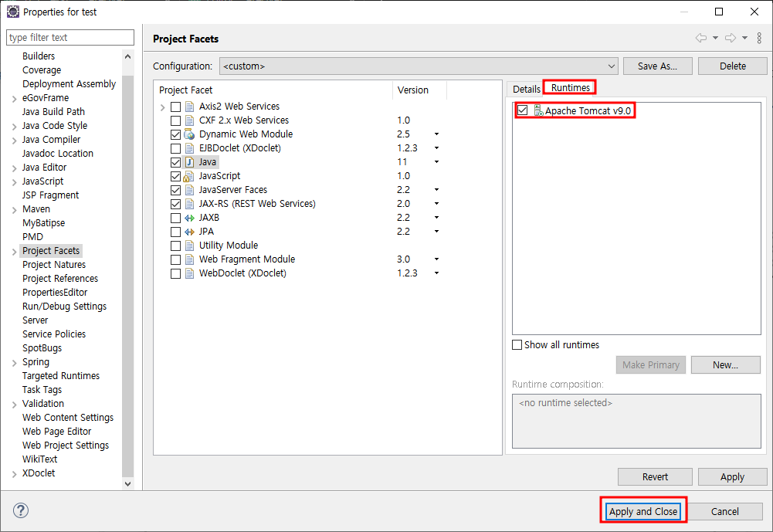The height and width of the screenshot is (532, 773).
Task: Click the Axis2 Web Services document icon
Action: click(x=189, y=107)
